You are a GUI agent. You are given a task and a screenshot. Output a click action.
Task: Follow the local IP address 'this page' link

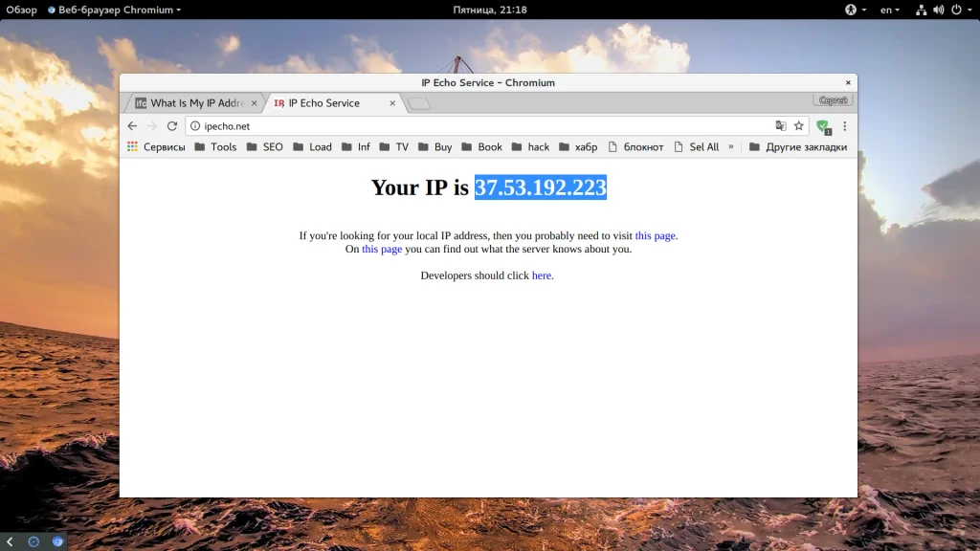(655, 235)
